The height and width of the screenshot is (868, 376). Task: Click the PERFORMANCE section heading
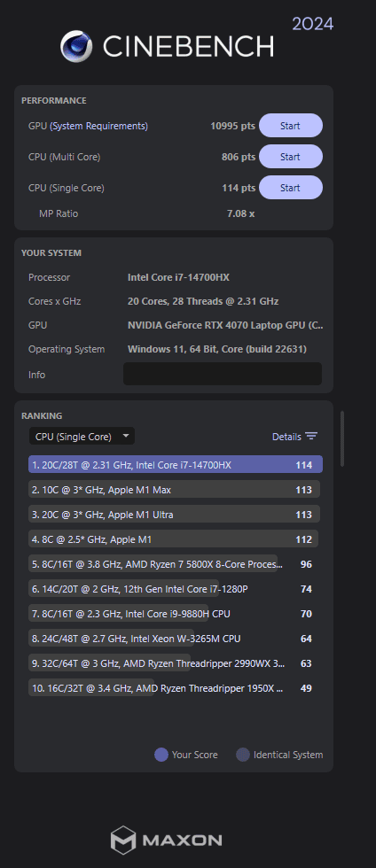(54, 101)
